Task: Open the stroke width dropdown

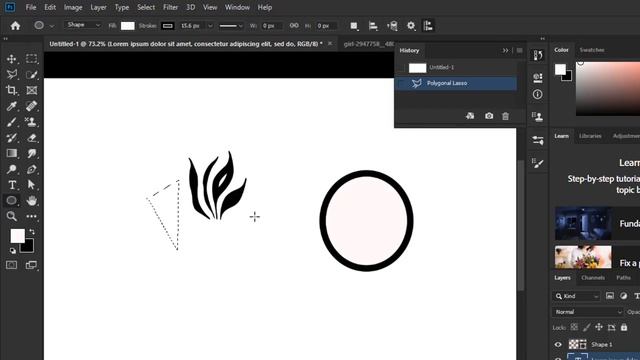Action: tap(210, 26)
